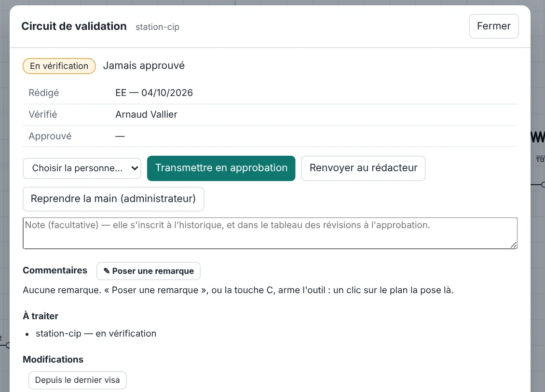
Task: Click the Approuvé row label
Action: tap(50, 136)
